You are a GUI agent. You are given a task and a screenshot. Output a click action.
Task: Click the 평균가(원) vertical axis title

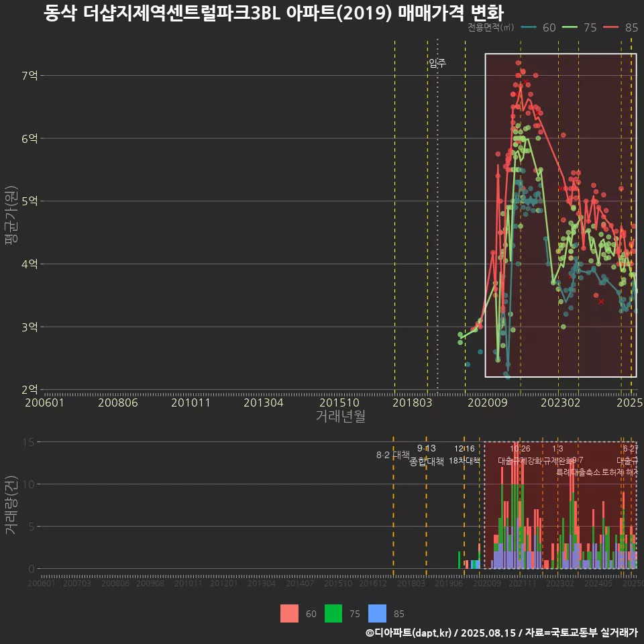[x=11, y=215]
